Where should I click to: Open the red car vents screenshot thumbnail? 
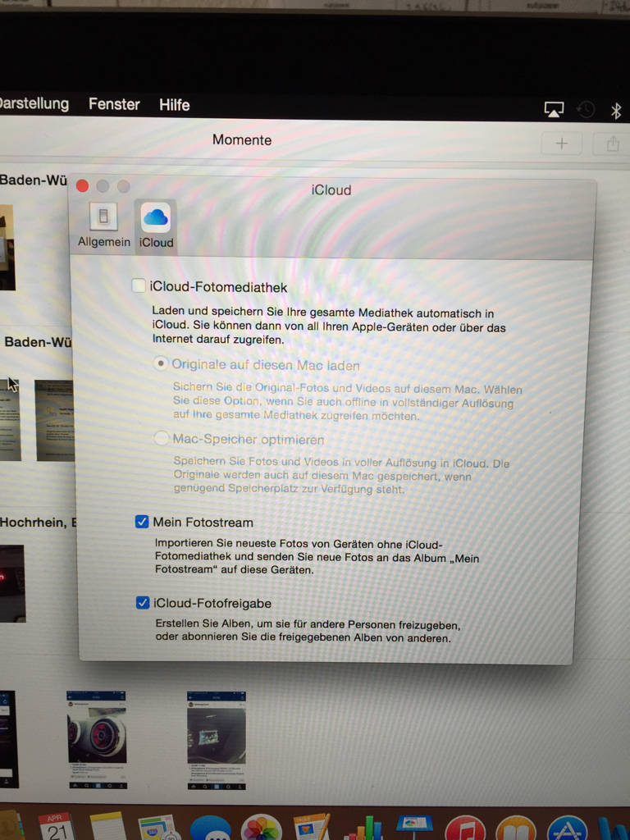(x=97, y=740)
